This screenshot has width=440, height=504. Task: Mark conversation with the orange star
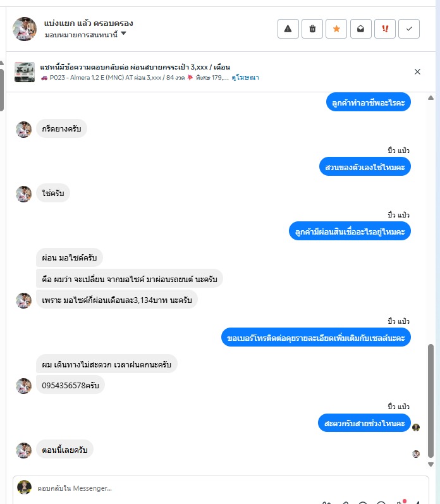[x=336, y=29]
